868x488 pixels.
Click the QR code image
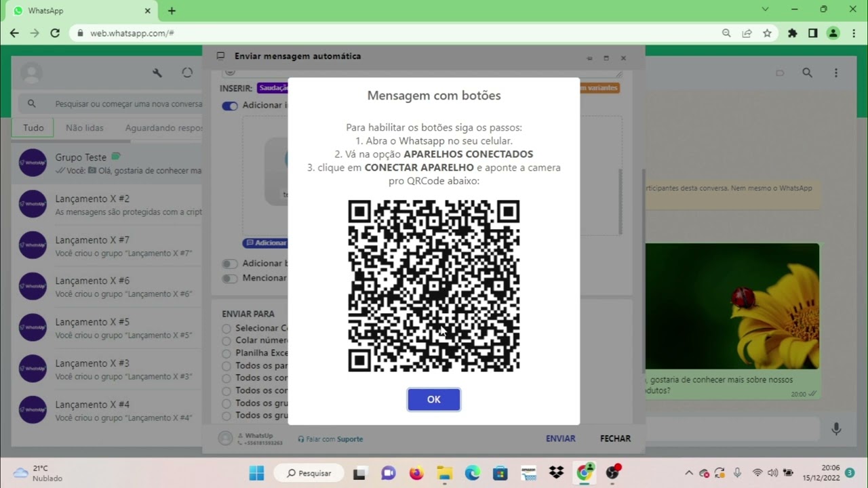434,286
